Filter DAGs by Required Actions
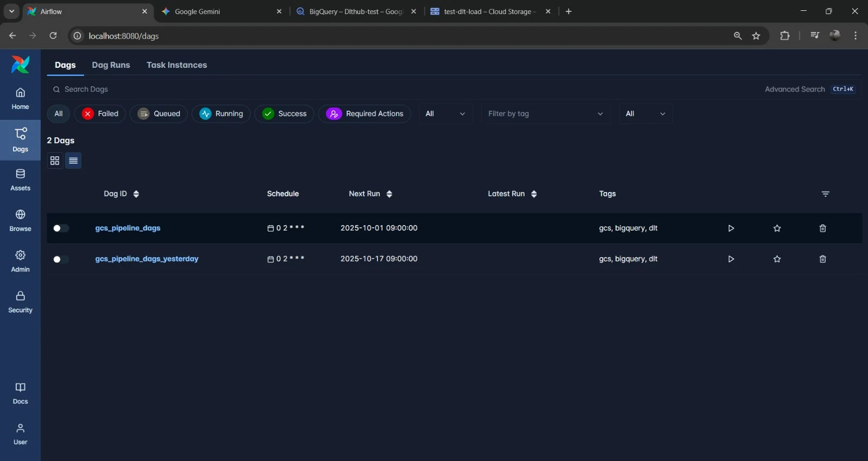The width and height of the screenshot is (868, 461). [365, 114]
